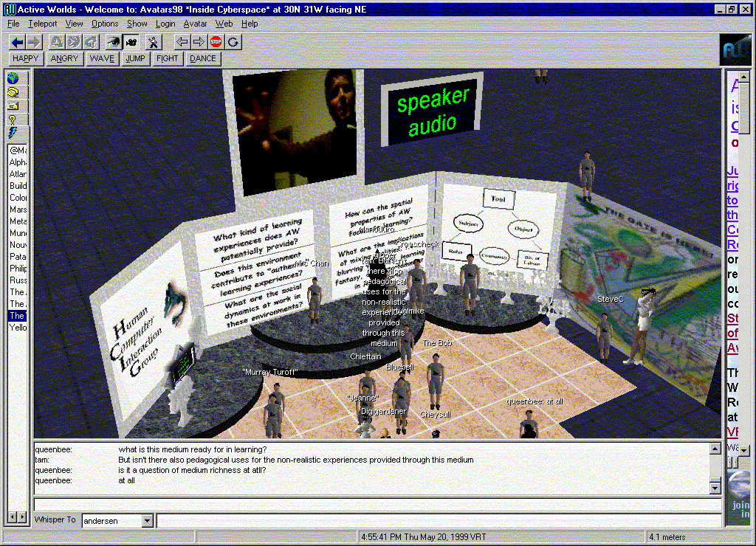Select the 'Yello' entry in the list
756x546 pixels.
coord(18,327)
